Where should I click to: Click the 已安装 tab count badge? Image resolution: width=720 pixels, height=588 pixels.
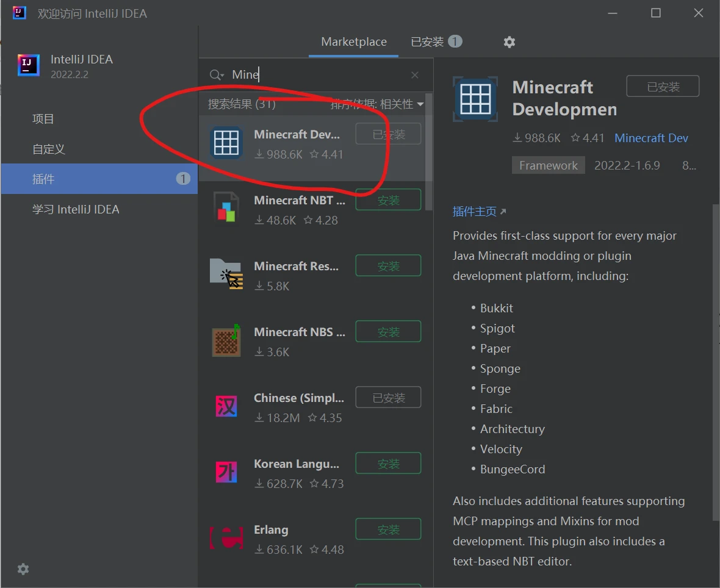pos(455,41)
